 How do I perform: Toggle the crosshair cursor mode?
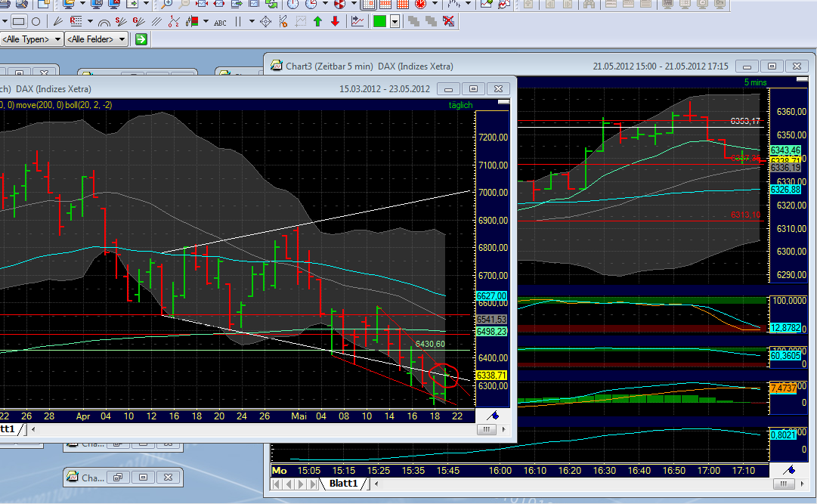click(265, 21)
